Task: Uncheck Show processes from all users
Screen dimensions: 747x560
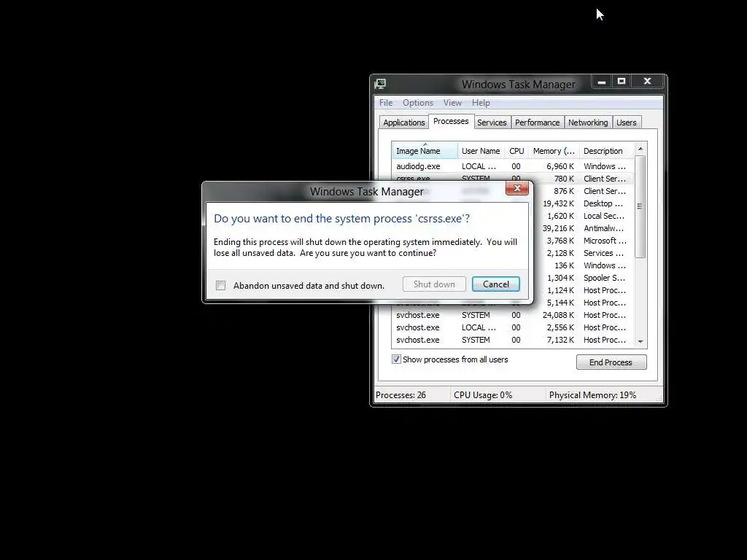Action: pyautogui.click(x=396, y=359)
